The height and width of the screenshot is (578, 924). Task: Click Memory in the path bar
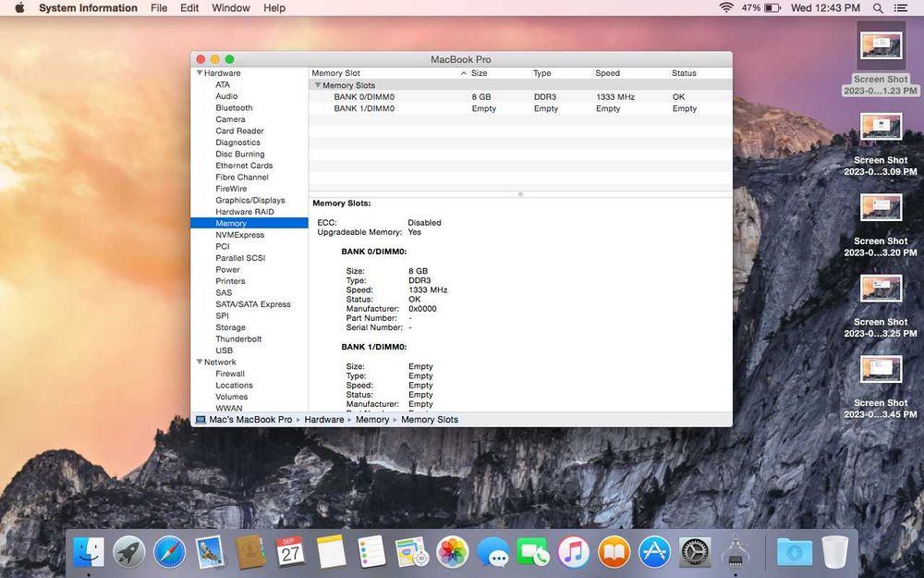(371, 419)
